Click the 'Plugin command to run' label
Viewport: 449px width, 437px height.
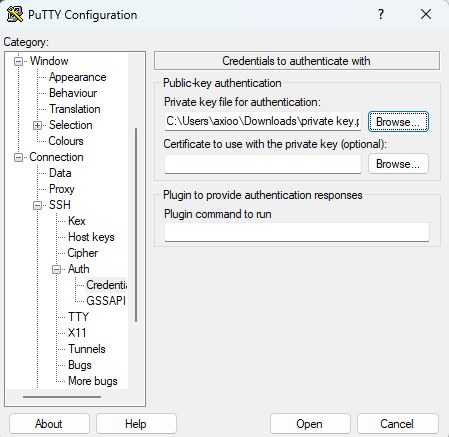tap(218, 214)
